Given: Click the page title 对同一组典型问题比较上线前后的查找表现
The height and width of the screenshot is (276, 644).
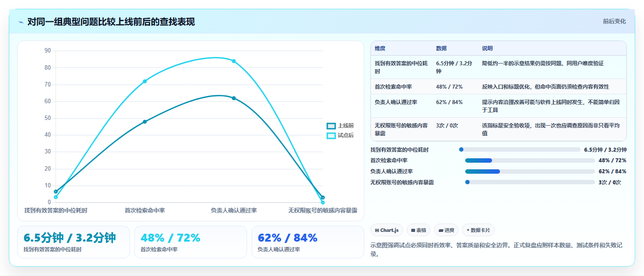Looking at the screenshot, I should [111, 22].
